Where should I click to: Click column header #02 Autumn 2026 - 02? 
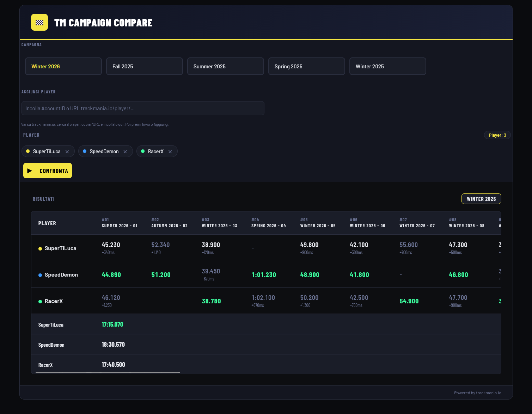(x=170, y=223)
